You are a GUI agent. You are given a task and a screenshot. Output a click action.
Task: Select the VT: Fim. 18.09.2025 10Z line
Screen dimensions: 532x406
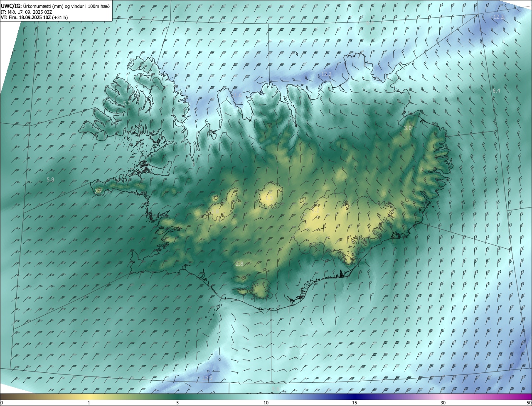[34, 17]
